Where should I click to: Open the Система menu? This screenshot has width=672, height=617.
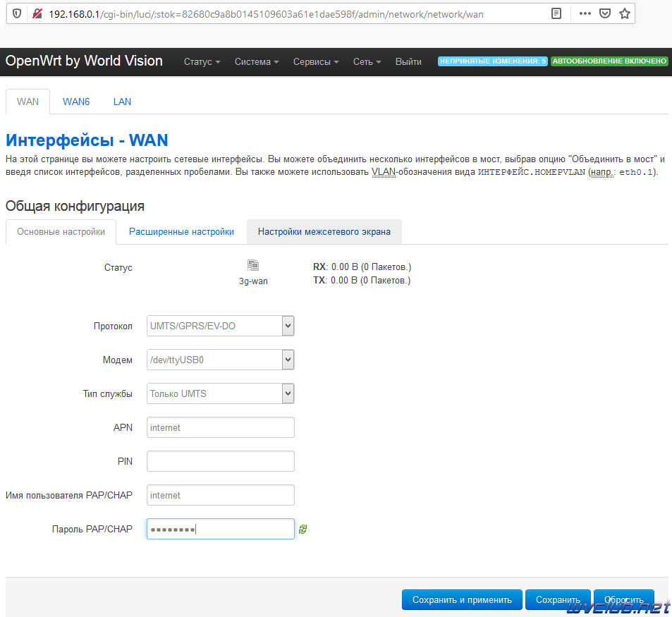pyautogui.click(x=256, y=62)
